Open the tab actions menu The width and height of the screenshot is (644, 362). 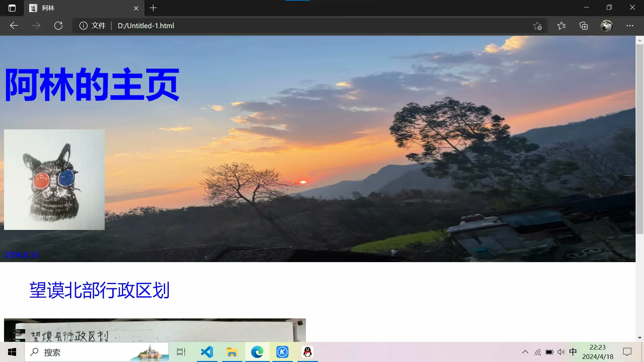(12, 8)
